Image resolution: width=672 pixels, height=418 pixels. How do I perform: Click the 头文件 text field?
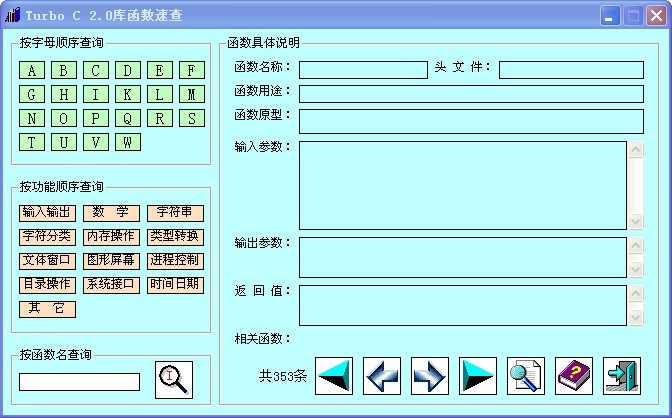(571, 70)
